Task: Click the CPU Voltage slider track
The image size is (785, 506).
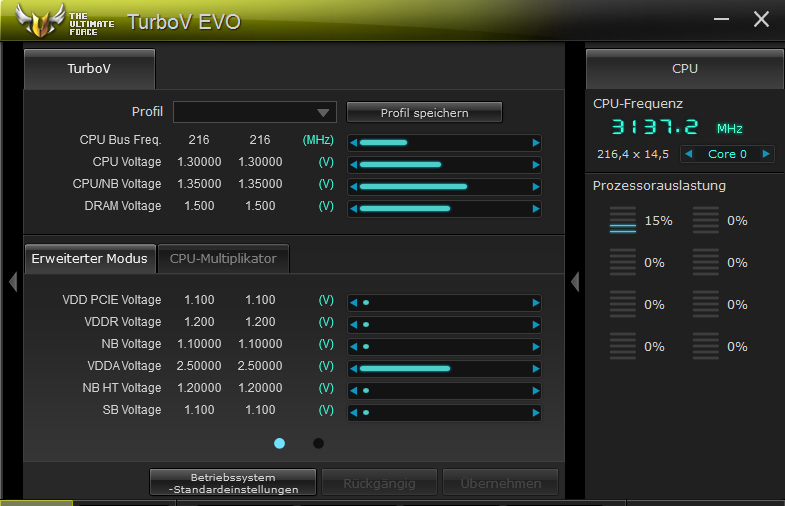Action: tap(445, 165)
